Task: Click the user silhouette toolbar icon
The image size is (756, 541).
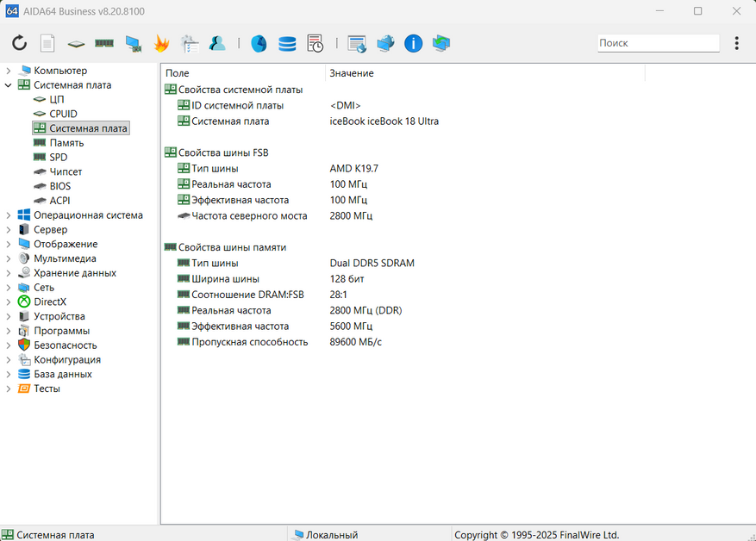Action: (217, 43)
